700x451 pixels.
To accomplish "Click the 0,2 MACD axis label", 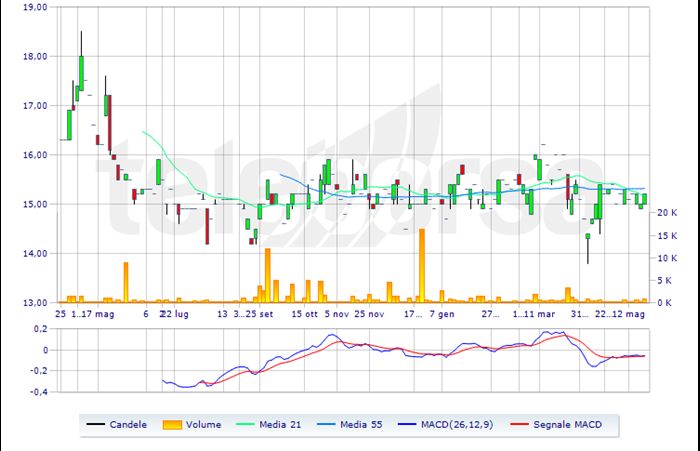I will tap(40, 329).
